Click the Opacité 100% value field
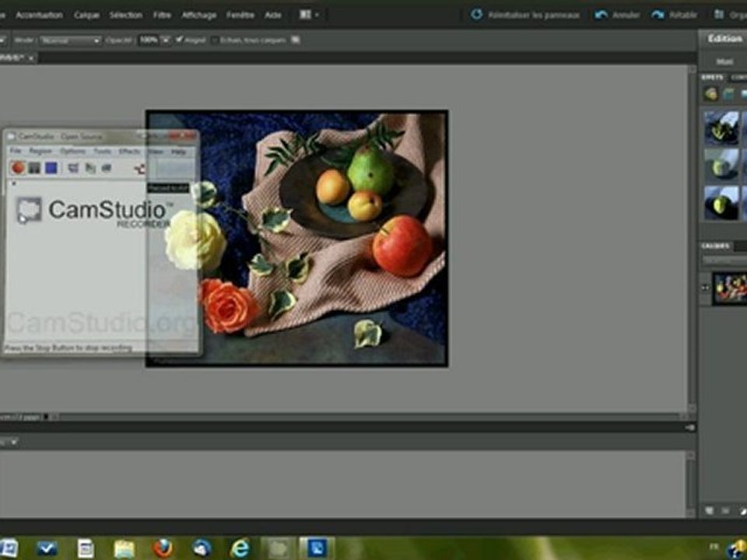Screen dimensions: 747x560 (x=149, y=40)
